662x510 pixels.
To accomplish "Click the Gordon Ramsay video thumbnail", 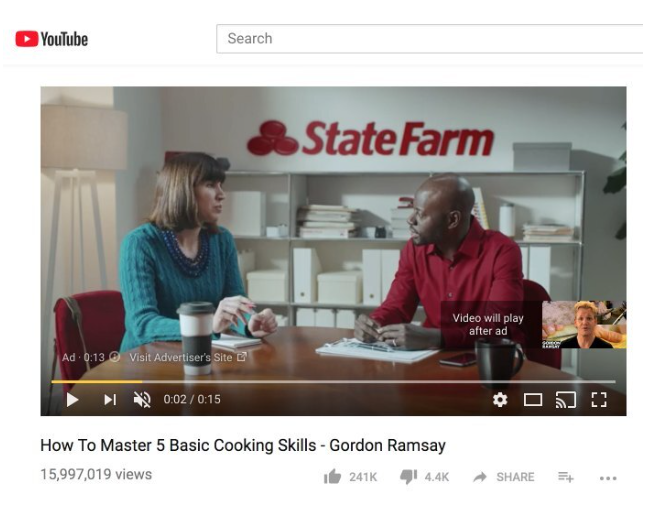I will [x=584, y=325].
